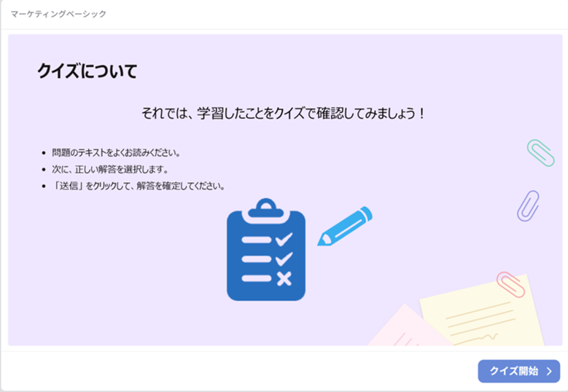The image size is (568, 392).
Task: Click the 問題のテキストをよくお読みください bullet
Action: 116,153
